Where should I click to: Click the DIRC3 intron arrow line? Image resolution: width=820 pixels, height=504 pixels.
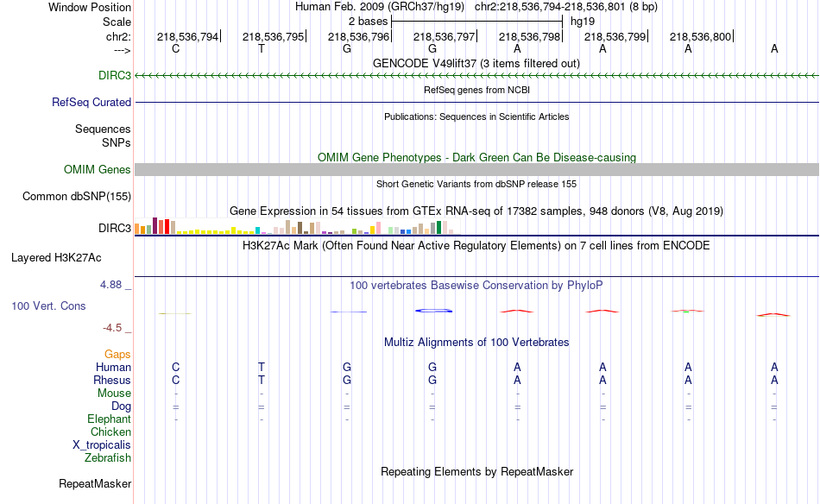(476, 76)
